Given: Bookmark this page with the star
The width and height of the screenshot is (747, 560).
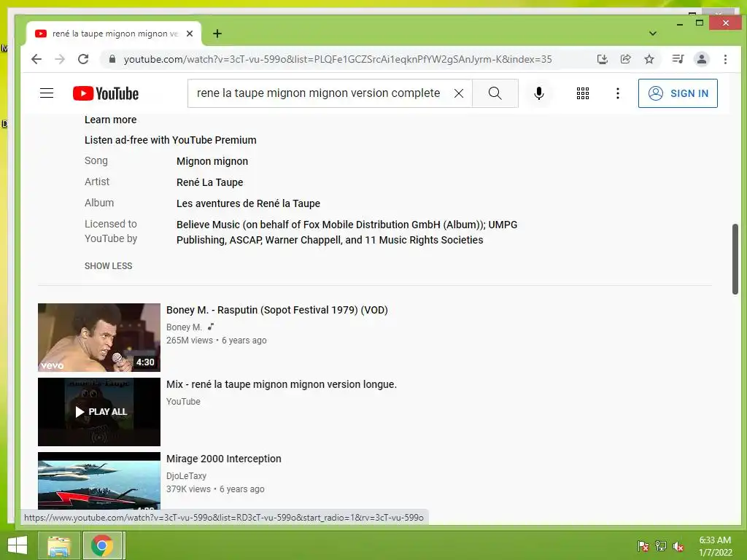Looking at the screenshot, I should tap(649, 59).
